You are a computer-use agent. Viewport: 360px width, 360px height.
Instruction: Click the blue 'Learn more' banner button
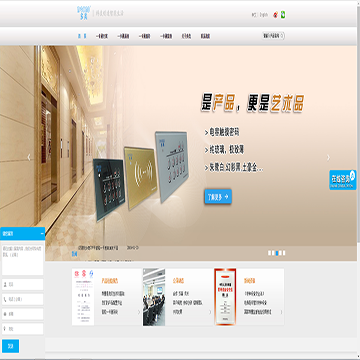[x=218, y=197]
